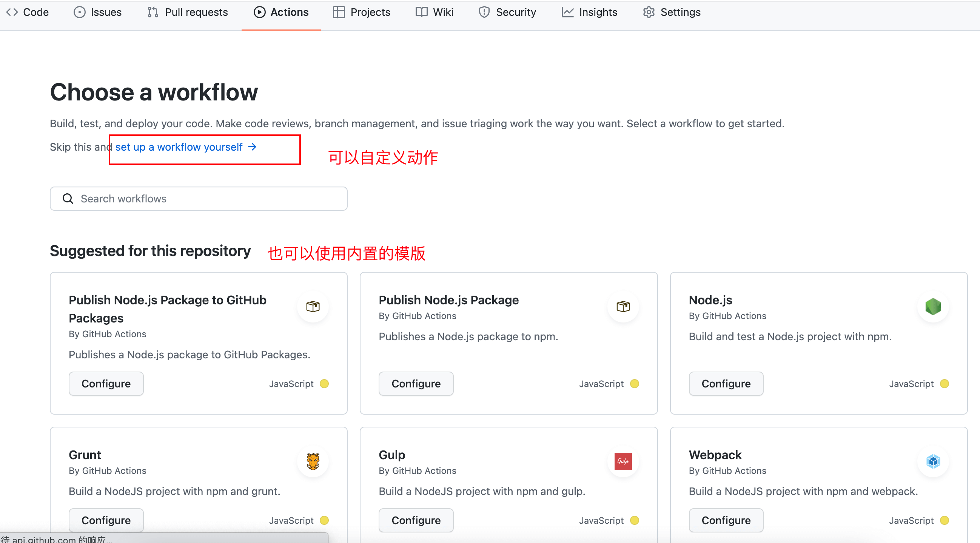Click the 'Gulp' card title
980x543 pixels.
click(392, 455)
